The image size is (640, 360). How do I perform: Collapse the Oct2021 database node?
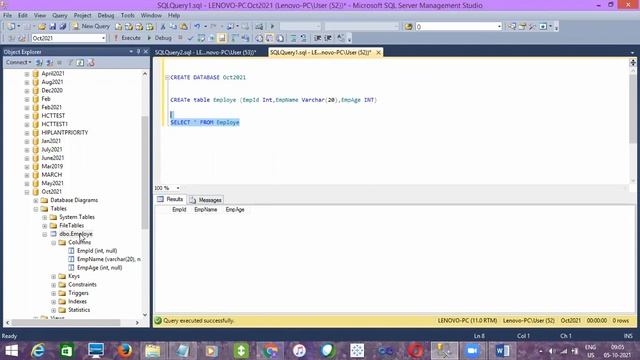27,192
